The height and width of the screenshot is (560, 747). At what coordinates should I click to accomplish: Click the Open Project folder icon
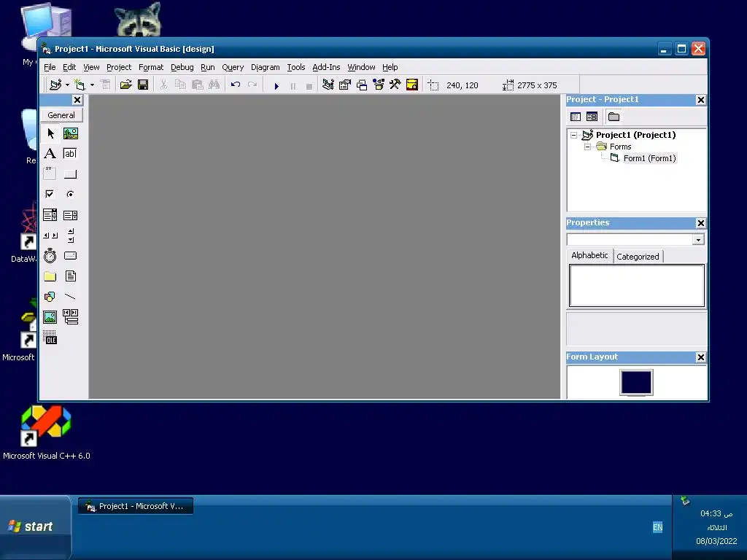pyautogui.click(x=125, y=85)
